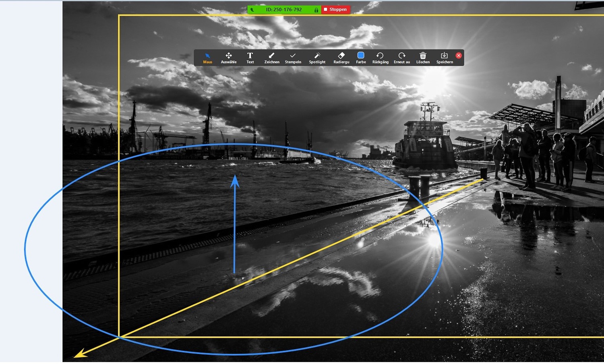
Task: Open the Löschen trash menu
Action: click(423, 58)
